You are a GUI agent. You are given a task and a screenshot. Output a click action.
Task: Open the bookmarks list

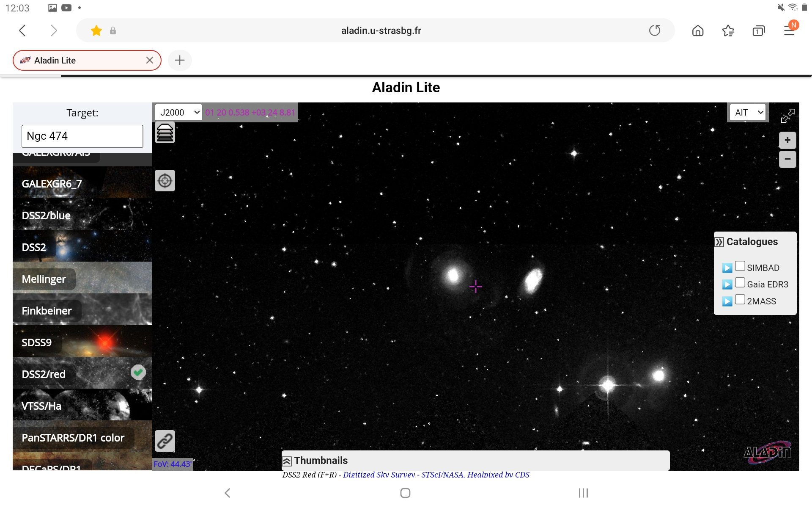pos(728,30)
